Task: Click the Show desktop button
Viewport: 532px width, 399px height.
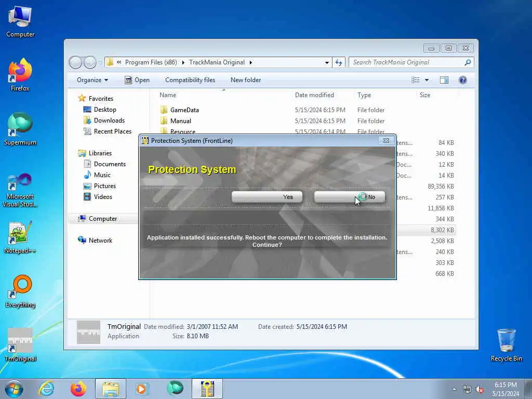Action: pyautogui.click(x=528, y=389)
